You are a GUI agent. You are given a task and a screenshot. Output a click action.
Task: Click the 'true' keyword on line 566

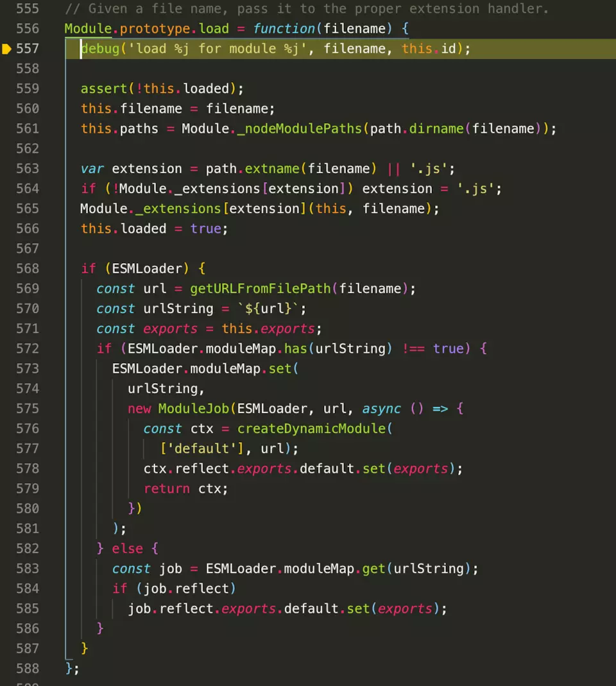pyautogui.click(x=205, y=228)
